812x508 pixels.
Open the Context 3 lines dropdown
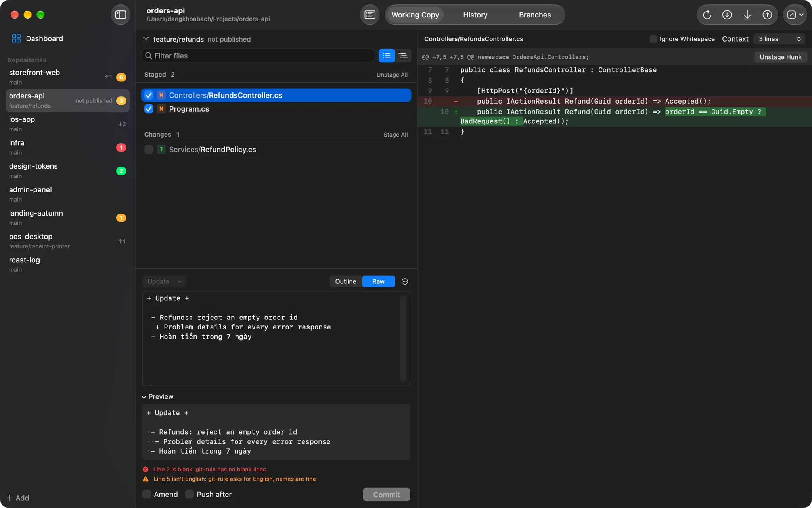779,39
